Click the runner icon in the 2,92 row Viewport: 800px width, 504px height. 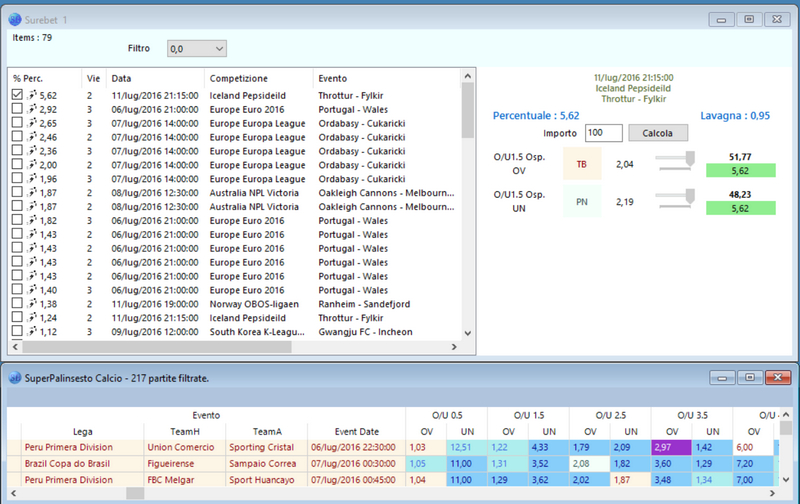click(x=31, y=109)
